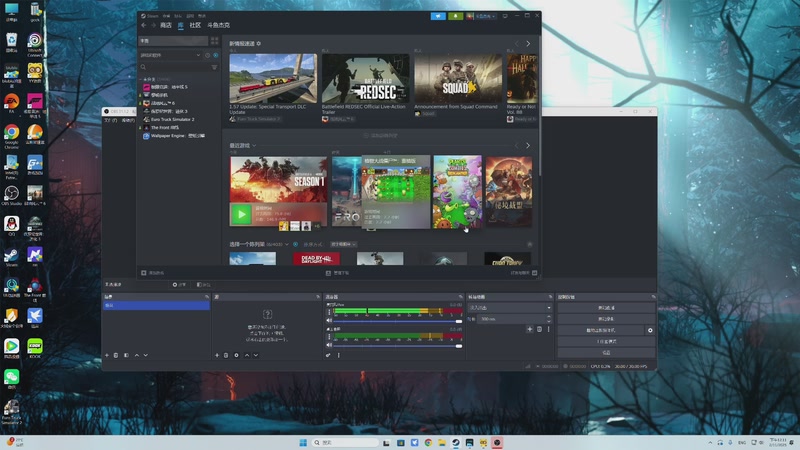Open the Squad Command announcement news card
Image resolution: width=800 pixels, height=450 pixels.
click(458, 84)
